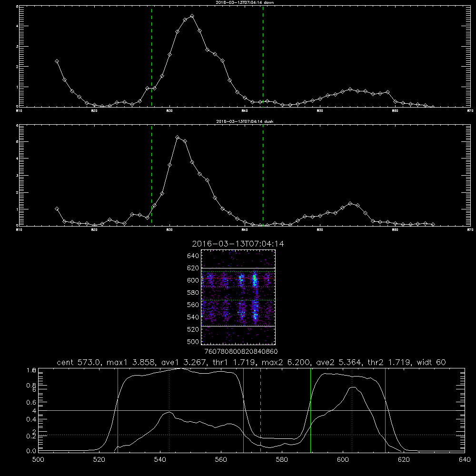Screen dimensions: 476x476
Task: Click the '2016-03-13T07:04:14' title above the spectrogram image
Action: pyautogui.click(x=238, y=244)
